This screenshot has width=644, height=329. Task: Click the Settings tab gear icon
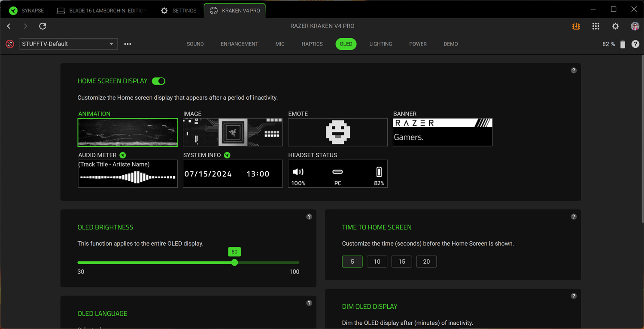[164, 11]
